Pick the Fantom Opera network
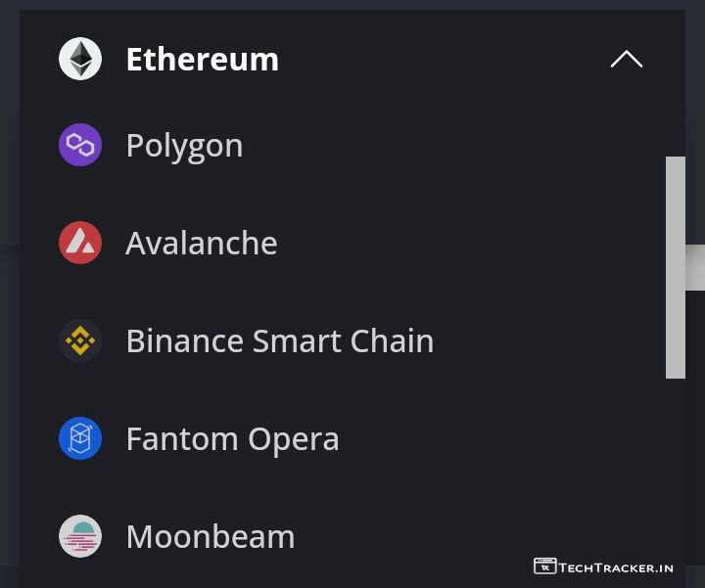The image size is (705, 588). coord(232,438)
